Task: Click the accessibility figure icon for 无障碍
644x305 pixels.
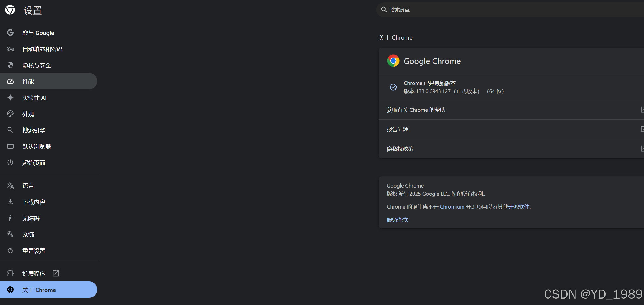Action: point(10,218)
